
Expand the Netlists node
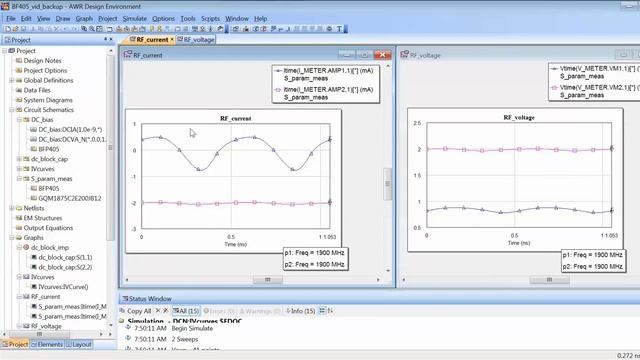(12, 208)
